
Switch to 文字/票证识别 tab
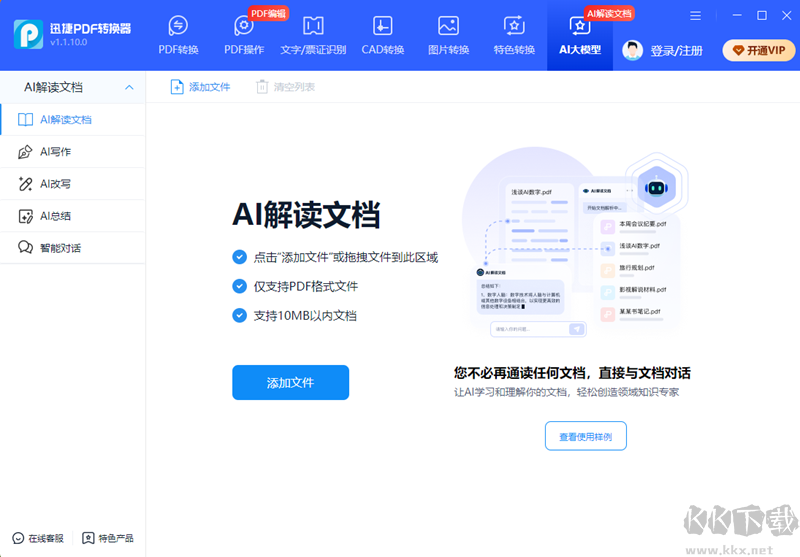coord(313,35)
